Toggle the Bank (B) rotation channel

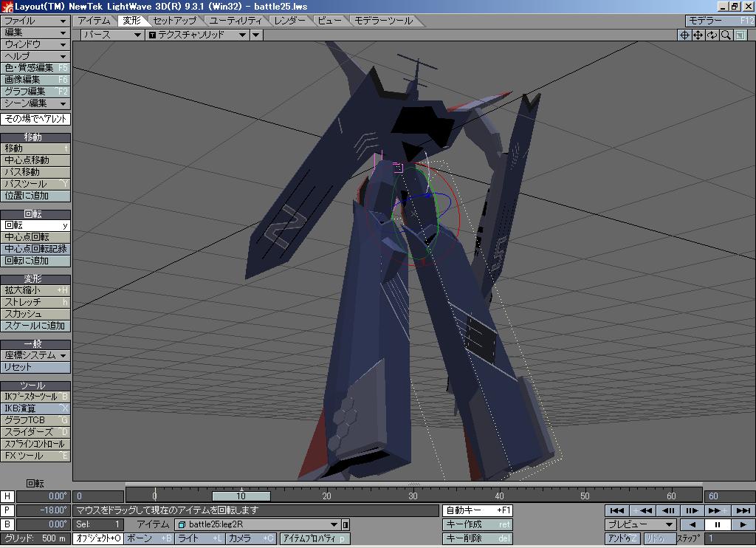pyautogui.click(x=7, y=524)
